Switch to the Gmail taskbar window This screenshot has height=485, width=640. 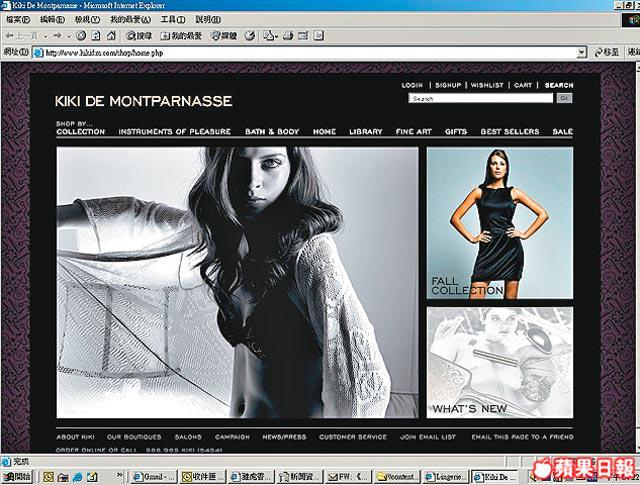point(154,476)
